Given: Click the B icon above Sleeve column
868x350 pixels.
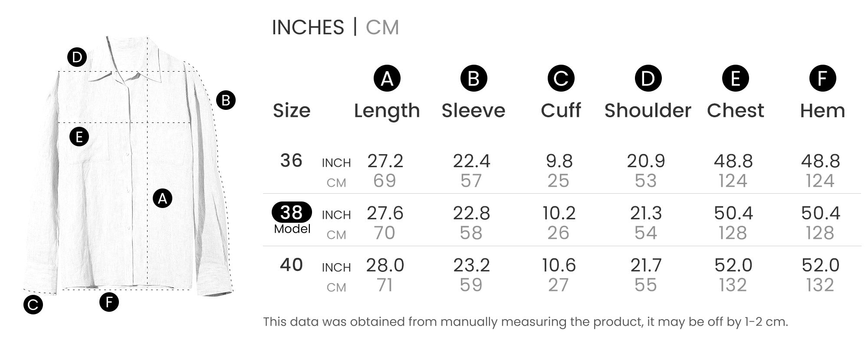Looking at the screenshot, I should click(x=473, y=79).
